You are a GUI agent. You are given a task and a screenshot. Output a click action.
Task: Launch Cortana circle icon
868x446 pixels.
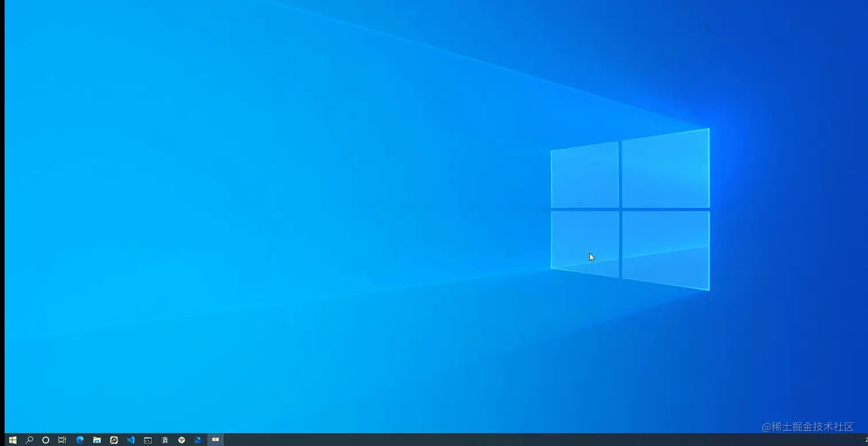tap(46, 440)
